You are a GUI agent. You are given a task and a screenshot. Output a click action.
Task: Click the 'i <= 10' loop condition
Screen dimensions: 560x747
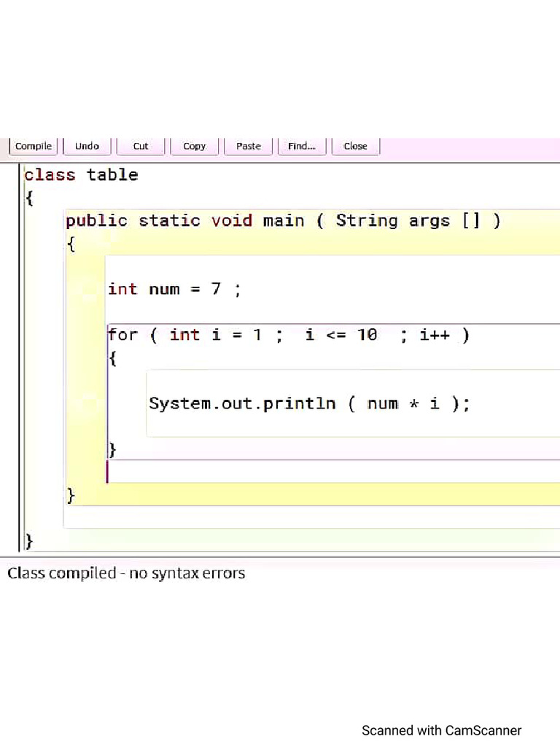[341, 335]
